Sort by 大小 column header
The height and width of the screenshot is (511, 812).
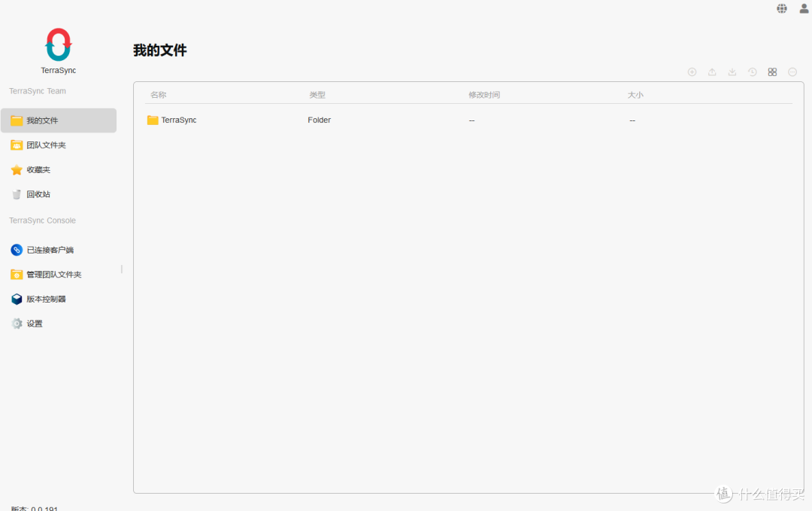(x=635, y=95)
